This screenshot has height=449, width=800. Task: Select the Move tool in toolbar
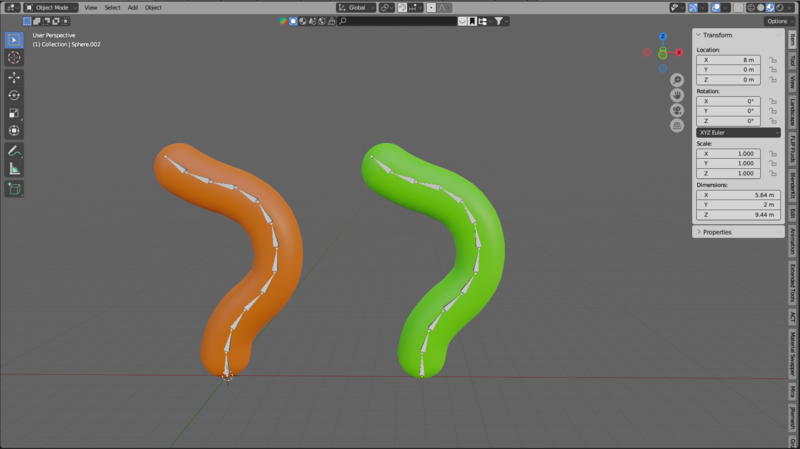click(14, 77)
